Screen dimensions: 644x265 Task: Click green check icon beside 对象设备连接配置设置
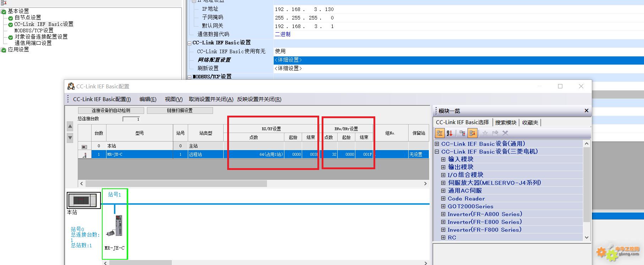[10, 37]
